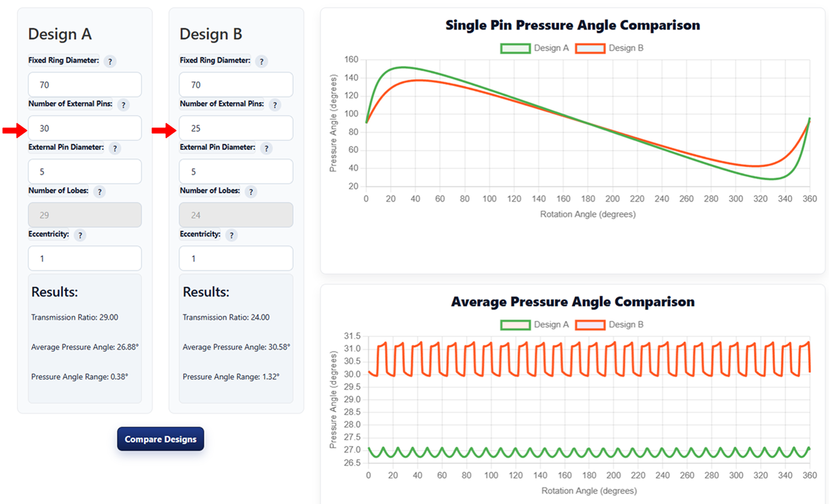This screenshot has width=829, height=504.
Task: Click help icon beside Design A External Pin Diameter
Action: point(114,149)
